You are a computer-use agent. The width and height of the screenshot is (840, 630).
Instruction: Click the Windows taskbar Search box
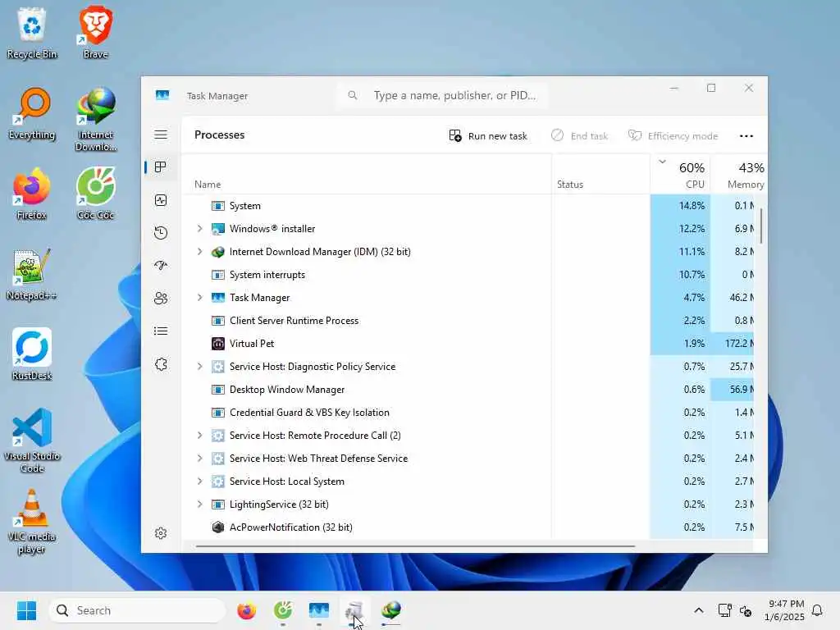137,610
